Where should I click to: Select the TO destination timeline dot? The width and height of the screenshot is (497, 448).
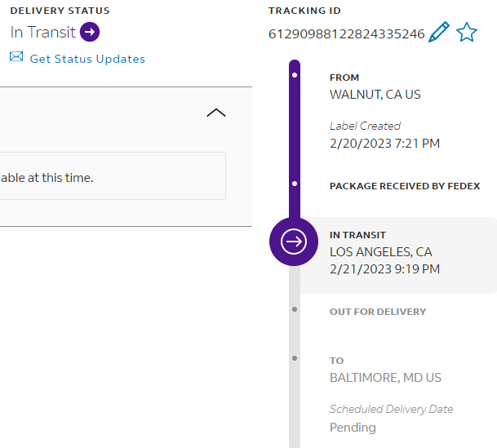[x=295, y=358]
